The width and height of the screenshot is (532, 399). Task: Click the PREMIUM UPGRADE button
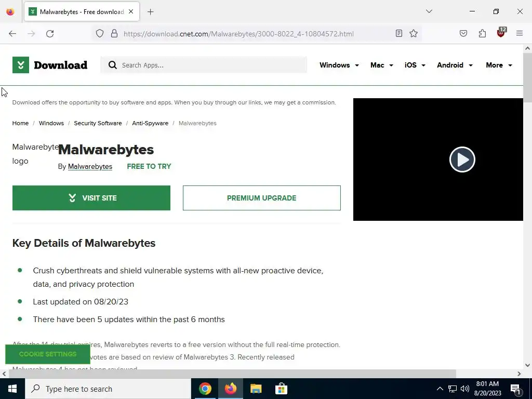tap(262, 198)
